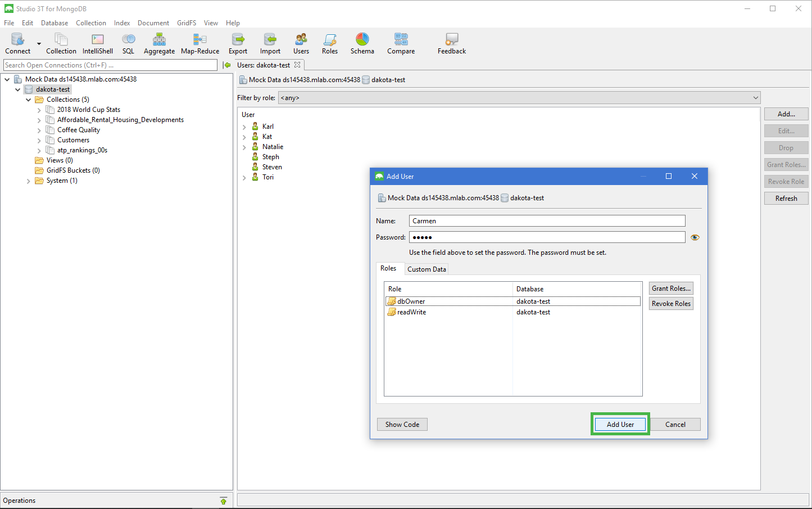This screenshot has height=509, width=812.
Task: Collapse the Mock Data connection node
Action: click(7, 79)
